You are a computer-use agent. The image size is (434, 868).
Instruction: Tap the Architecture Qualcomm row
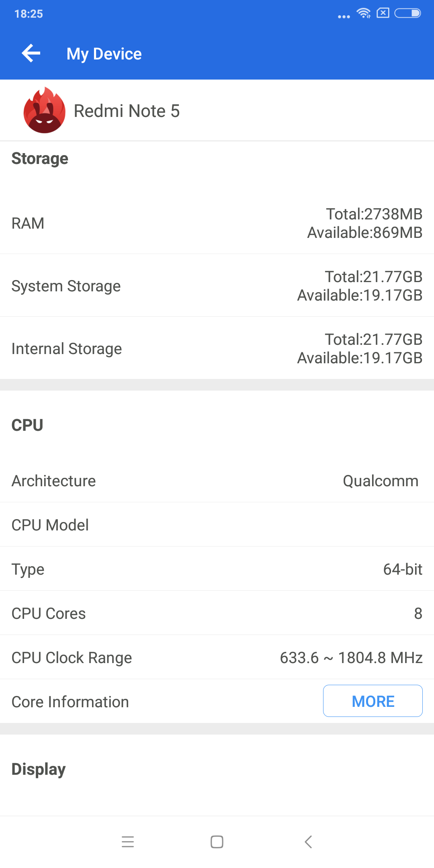pos(217,481)
